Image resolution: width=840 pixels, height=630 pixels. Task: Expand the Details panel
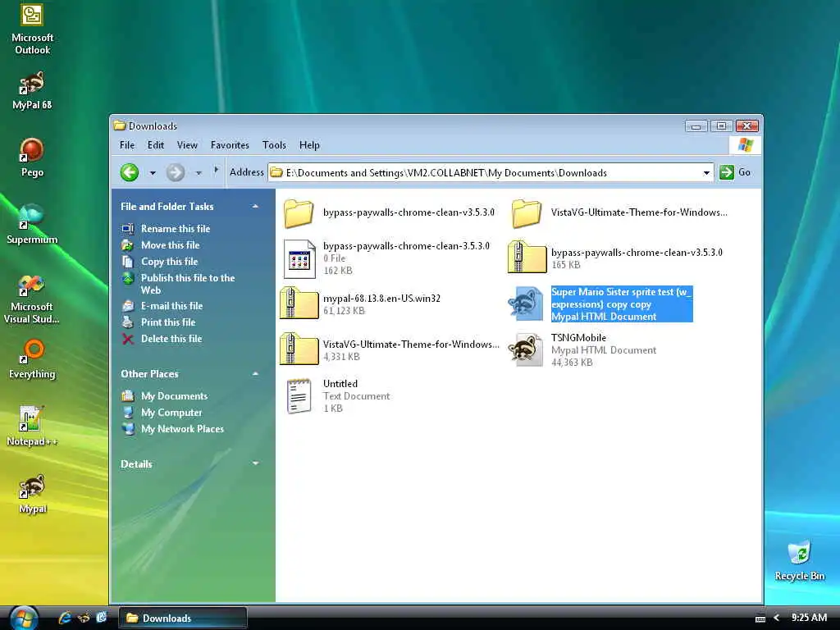click(x=256, y=464)
